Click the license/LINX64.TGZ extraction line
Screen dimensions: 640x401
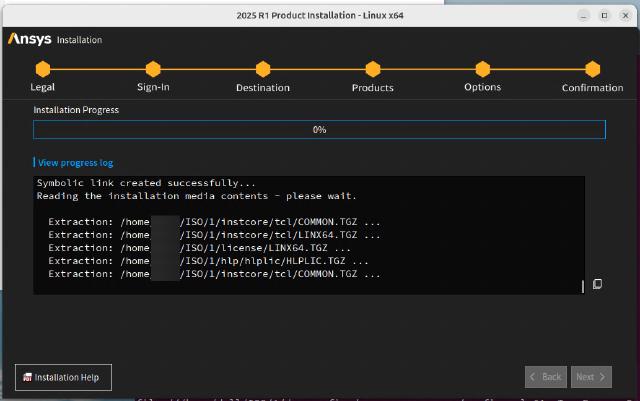point(199,248)
